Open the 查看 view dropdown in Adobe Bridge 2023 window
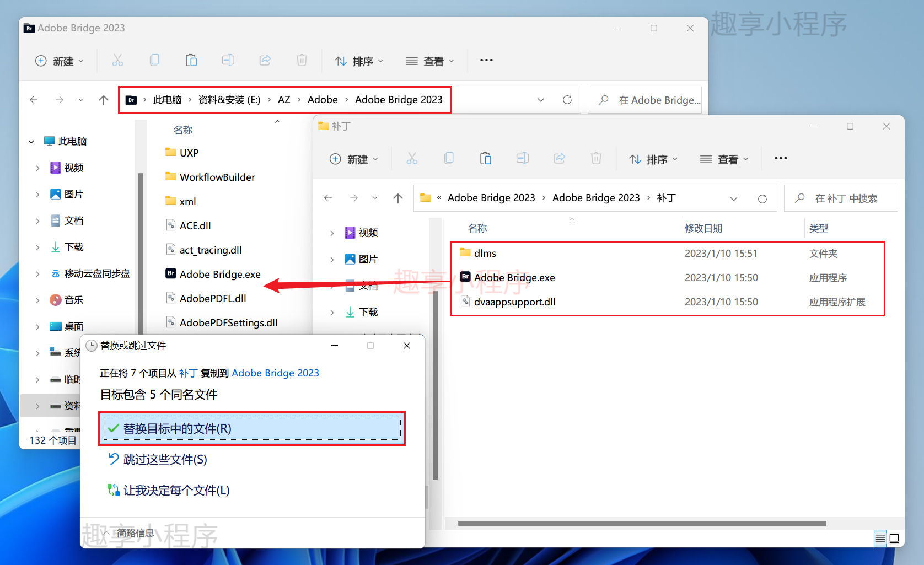The image size is (924, 565). point(430,61)
